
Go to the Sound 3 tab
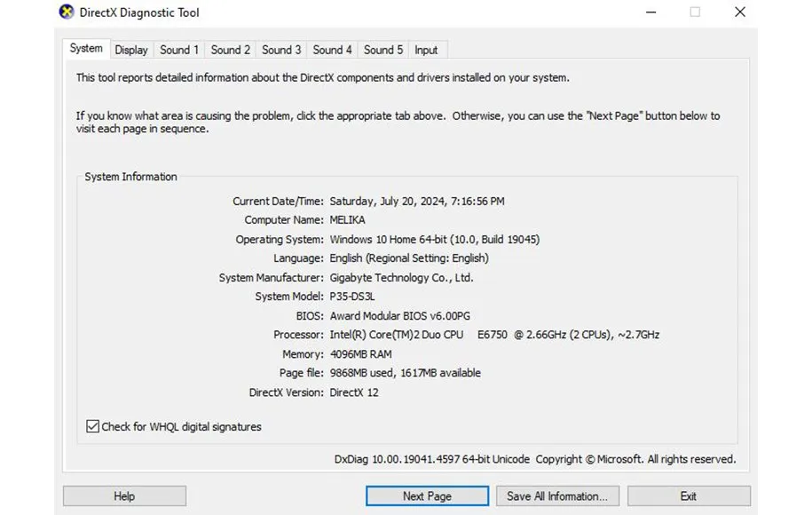pos(281,50)
